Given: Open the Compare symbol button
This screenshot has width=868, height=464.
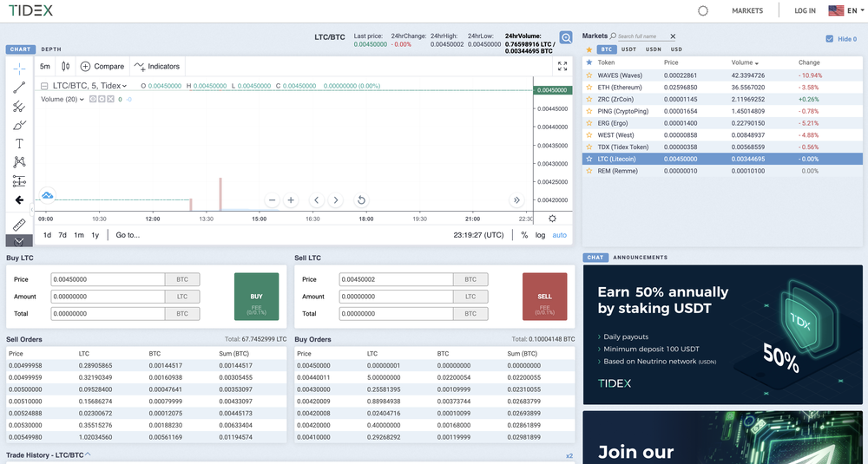Looking at the screenshot, I should tap(102, 67).
